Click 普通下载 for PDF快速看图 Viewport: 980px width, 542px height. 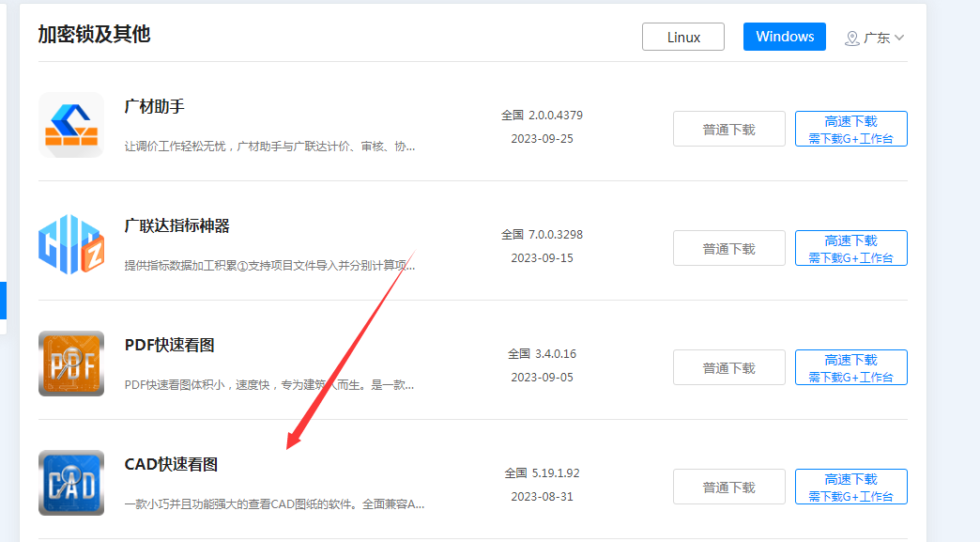pyautogui.click(x=728, y=367)
